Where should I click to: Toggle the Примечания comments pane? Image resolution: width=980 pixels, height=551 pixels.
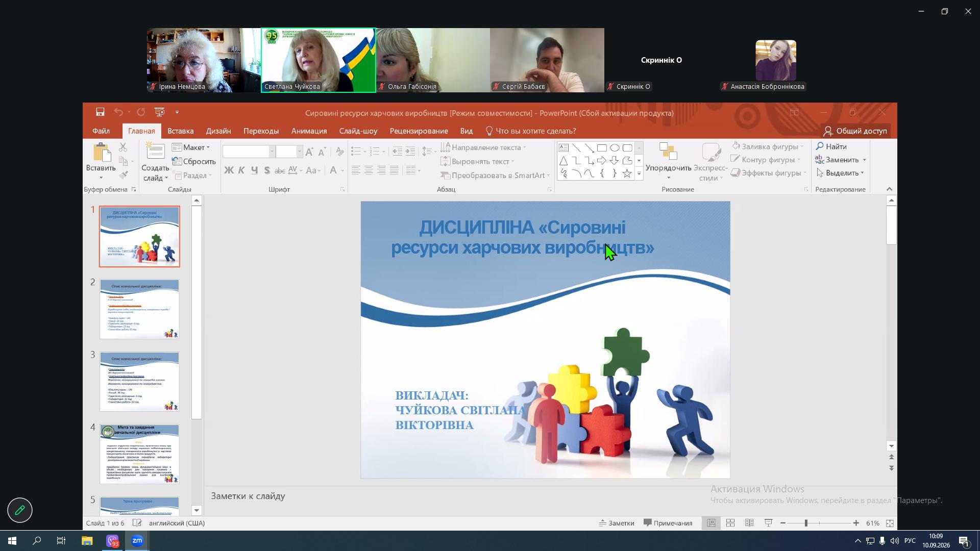click(668, 523)
